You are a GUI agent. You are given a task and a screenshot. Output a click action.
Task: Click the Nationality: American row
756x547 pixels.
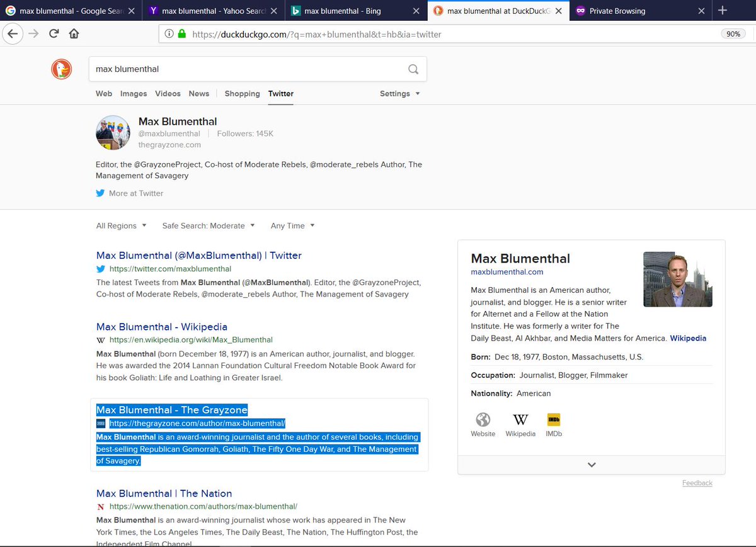click(591, 393)
